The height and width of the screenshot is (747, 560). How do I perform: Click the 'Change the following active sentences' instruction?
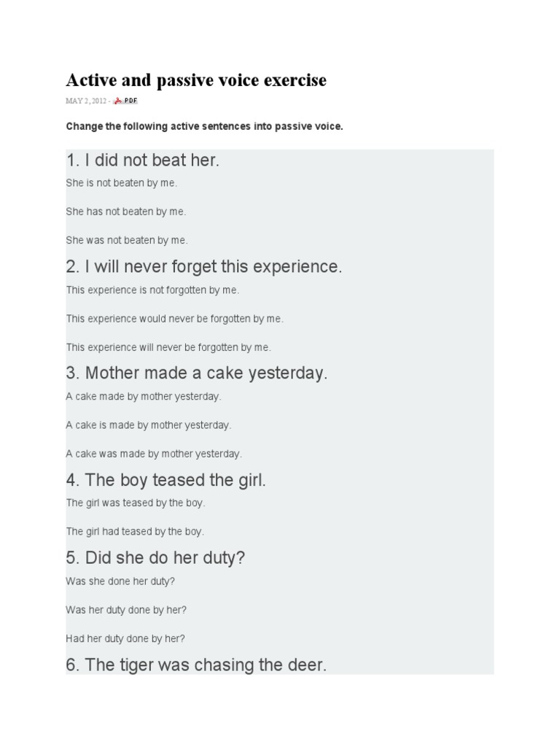pyautogui.click(x=204, y=127)
